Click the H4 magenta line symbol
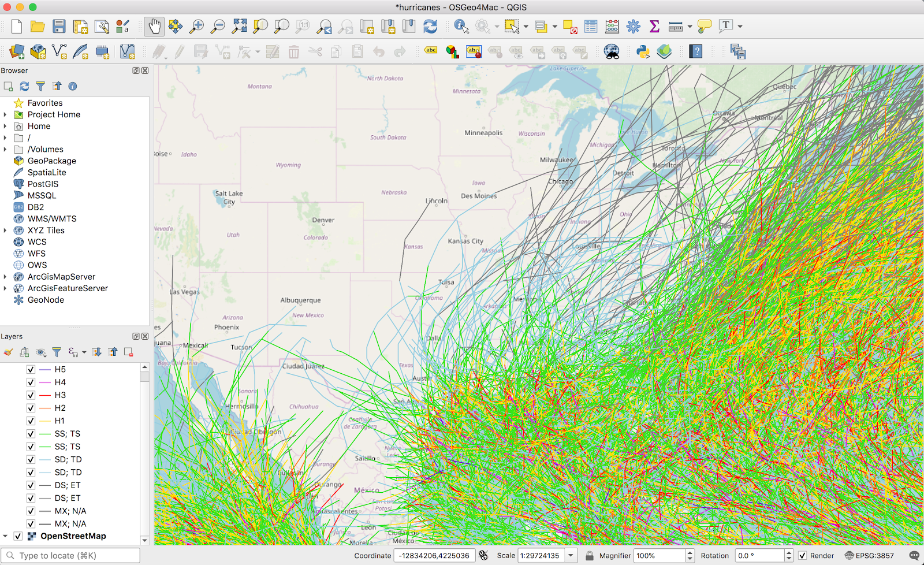This screenshot has height=565, width=924. click(x=45, y=382)
